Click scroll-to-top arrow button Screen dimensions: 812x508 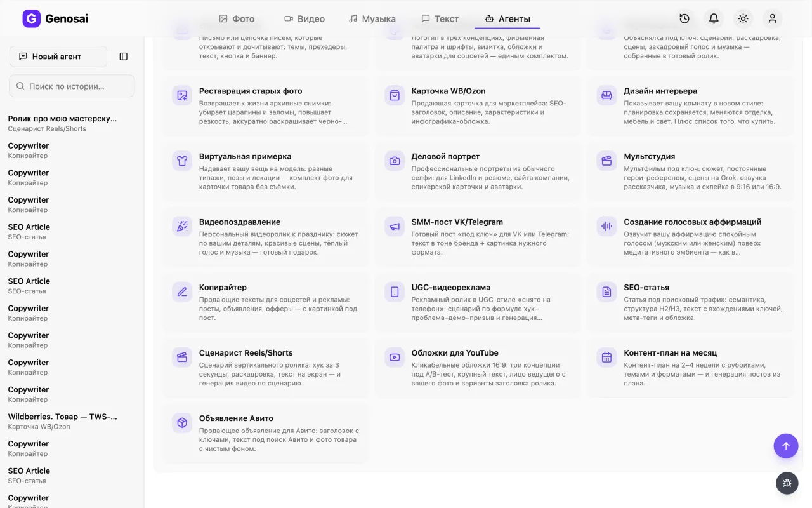786,446
